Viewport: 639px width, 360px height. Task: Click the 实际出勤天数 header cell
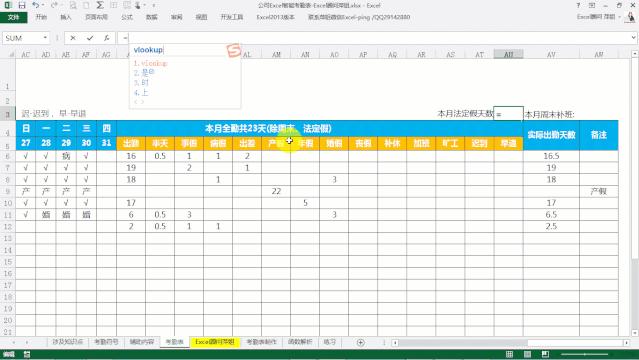pyautogui.click(x=551, y=135)
